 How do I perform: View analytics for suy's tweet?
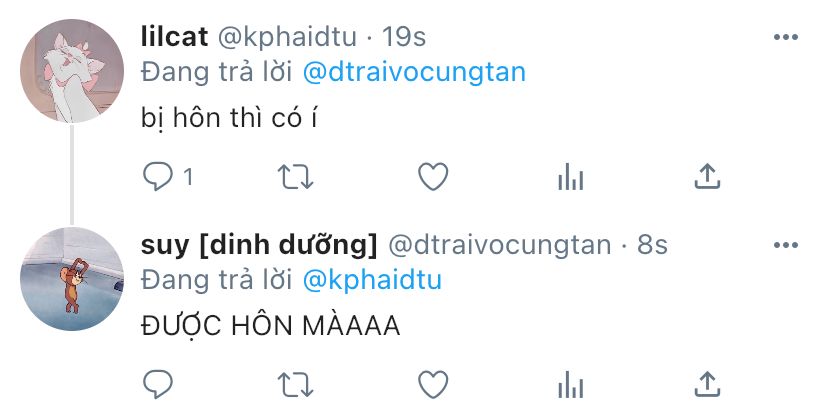(x=570, y=384)
